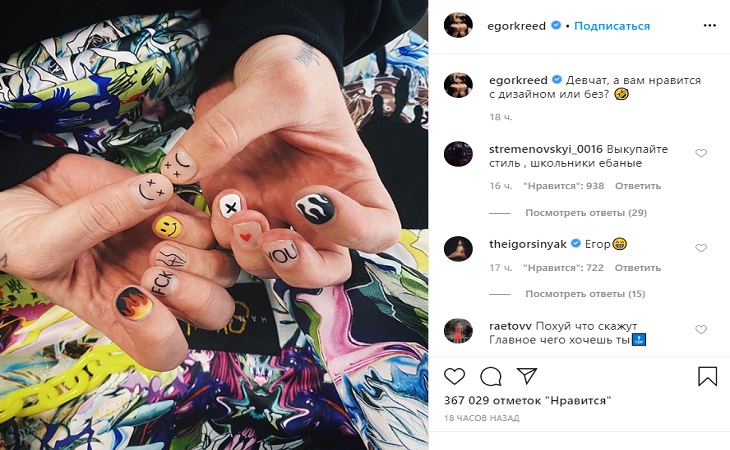Image resolution: width=730 pixels, height=450 pixels.
Task: Open egorkreed username in post header
Action: click(516, 26)
